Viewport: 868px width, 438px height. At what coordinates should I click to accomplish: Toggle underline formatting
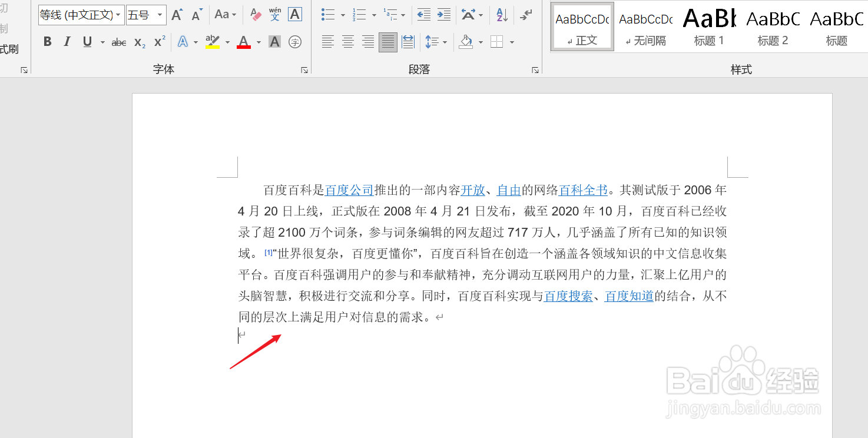click(x=88, y=42)
